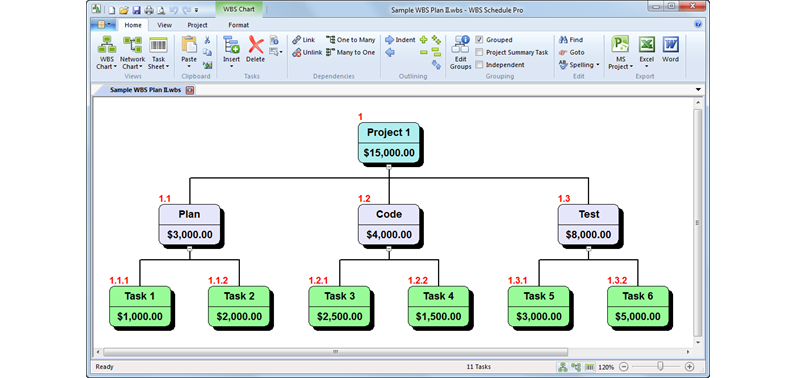Click the One to Many button
800x378 pixels.
(351, 40)
